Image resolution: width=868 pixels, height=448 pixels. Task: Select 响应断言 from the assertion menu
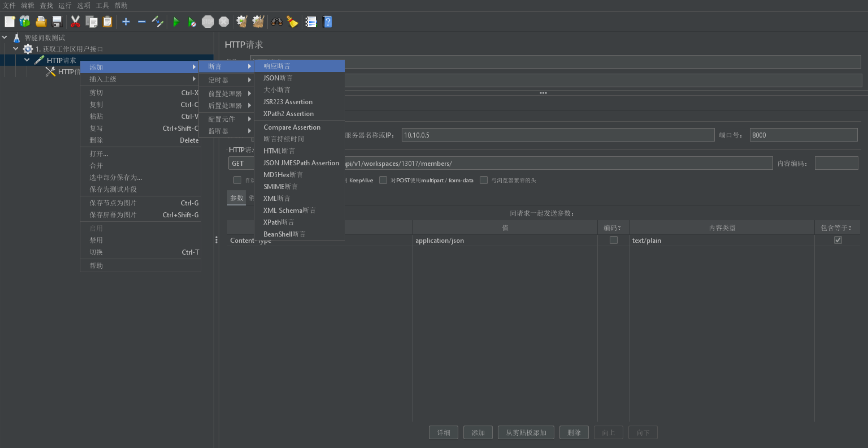(300, 66)
